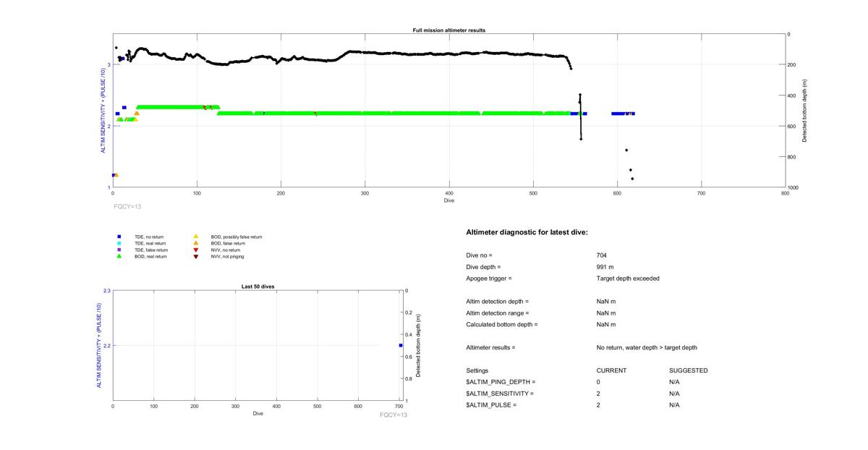
Task: Click the 'Altim detection range =' label
Action: 497,313
